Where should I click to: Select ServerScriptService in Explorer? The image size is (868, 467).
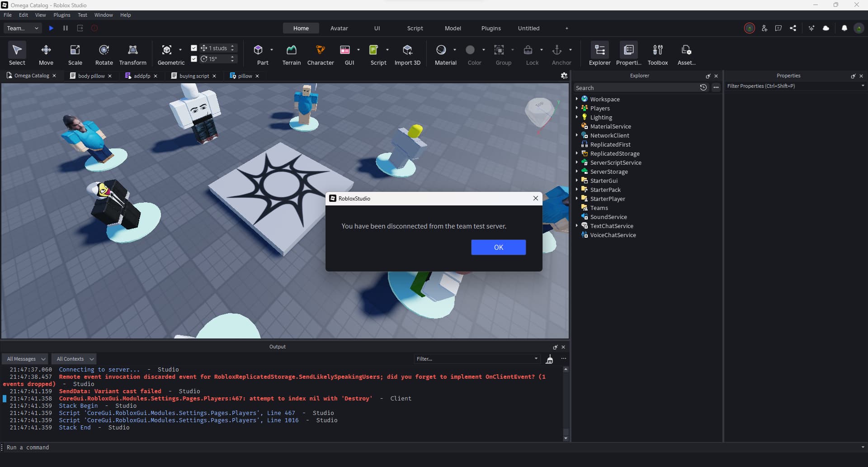(x=615, y=162)
